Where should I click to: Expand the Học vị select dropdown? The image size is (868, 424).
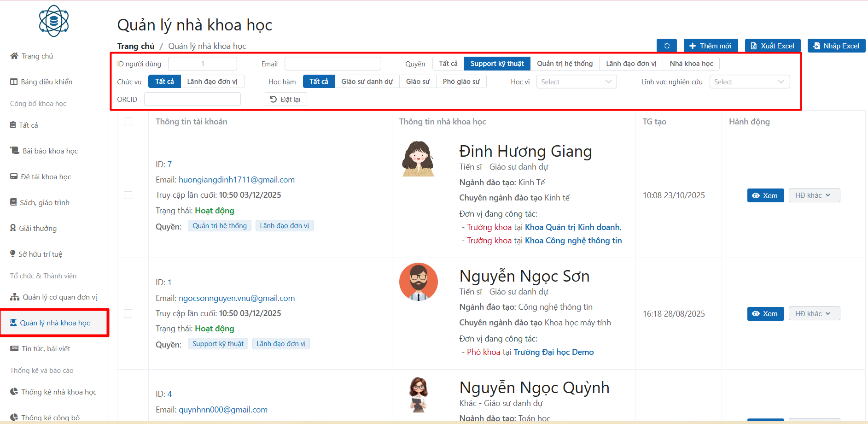pos(576,82)
